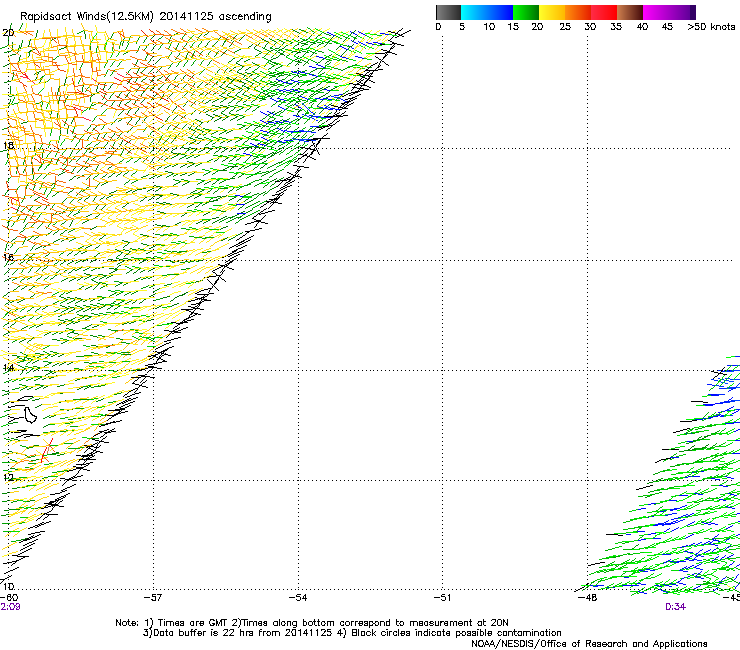This screenshot has width=740, height=650.
Task: Click the legend value '35'
Action: (x=616, y=27)
